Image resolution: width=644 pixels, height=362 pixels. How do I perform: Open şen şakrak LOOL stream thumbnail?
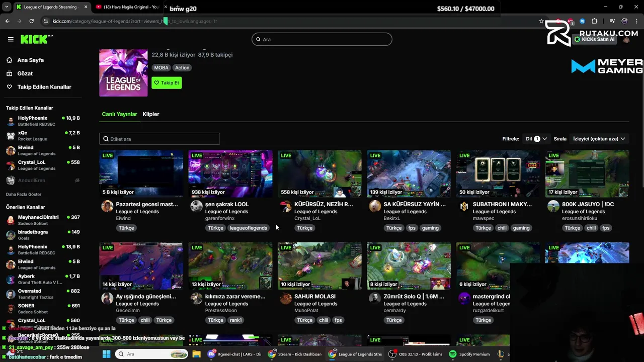pos(230,173)
